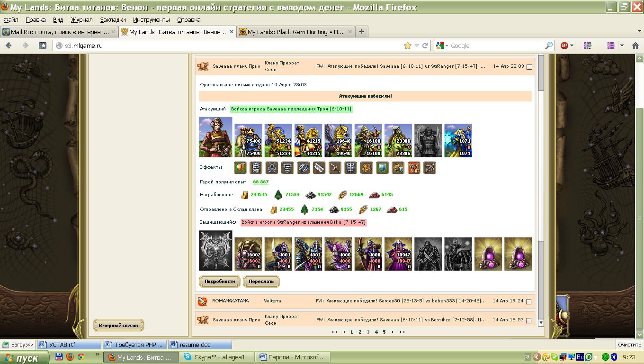Click the pegasus rider unit with 19640
644x364 pixels.
pos(338,140)
